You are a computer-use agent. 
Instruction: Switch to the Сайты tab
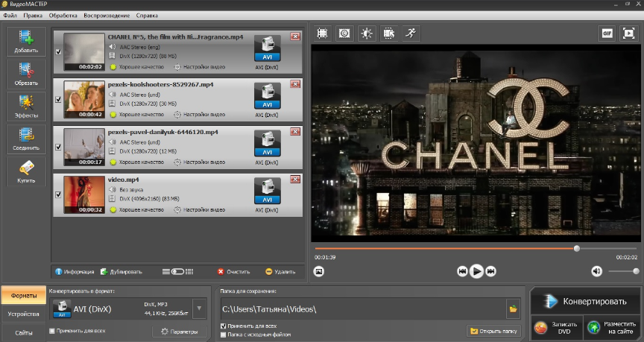point(23,332)
